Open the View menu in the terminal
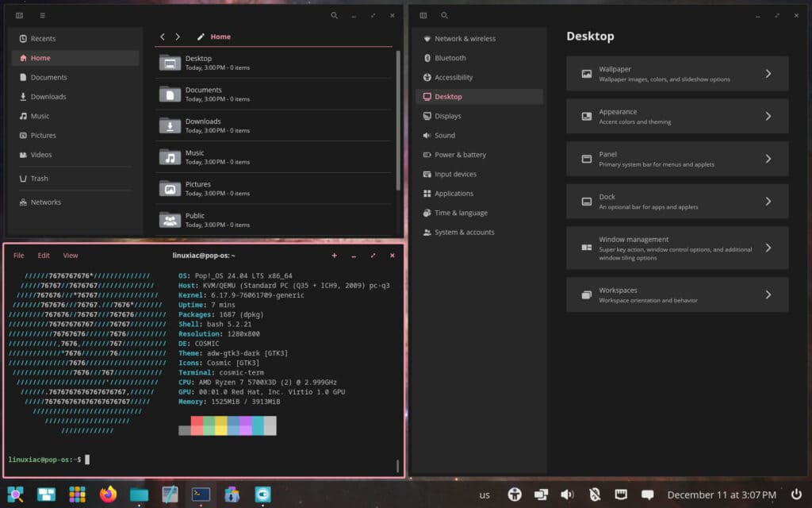 point(70,255)
